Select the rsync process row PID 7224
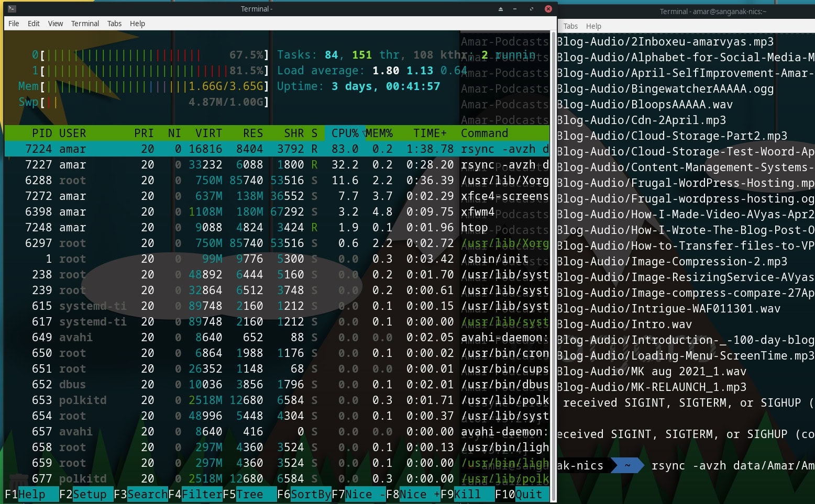The height and width of the screenshot is (504, 815). click(x=277, y=149)
